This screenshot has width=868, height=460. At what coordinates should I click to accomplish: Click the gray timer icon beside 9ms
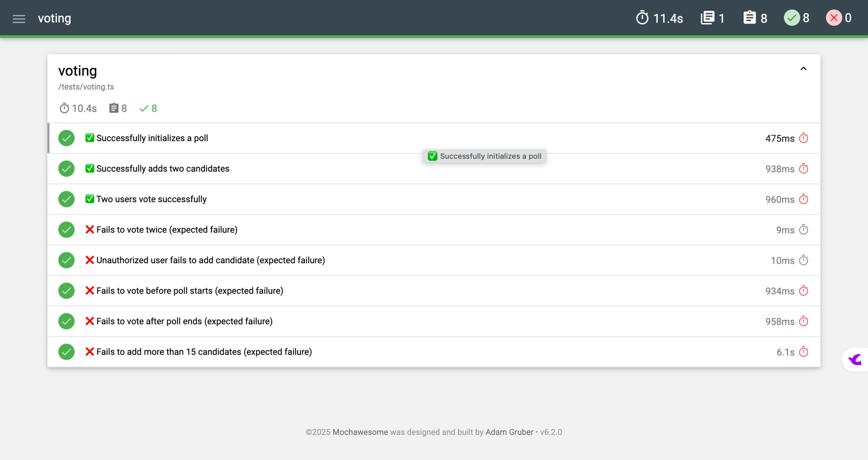point(803,230)
